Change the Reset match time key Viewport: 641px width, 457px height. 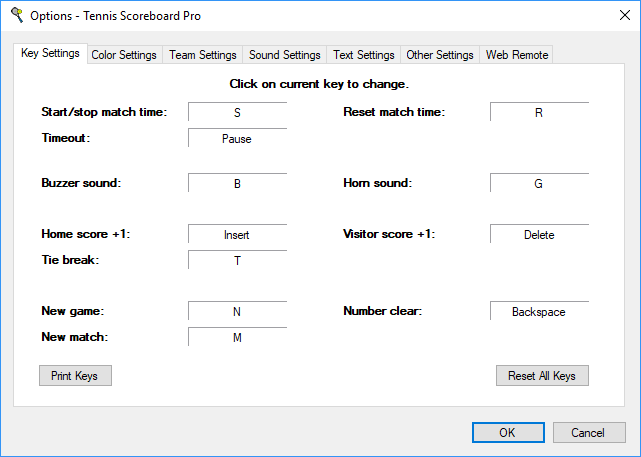(x=539, y=113)
